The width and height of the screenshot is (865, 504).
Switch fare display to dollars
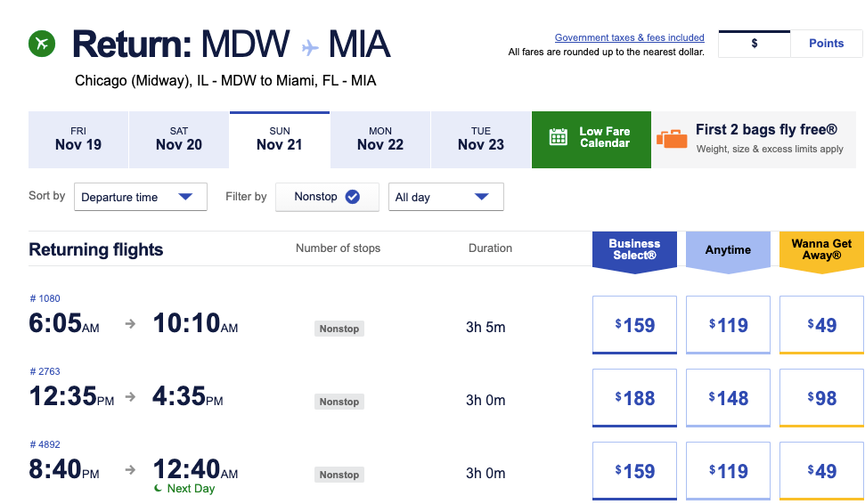pyautogui.click(x=755, y=44)
